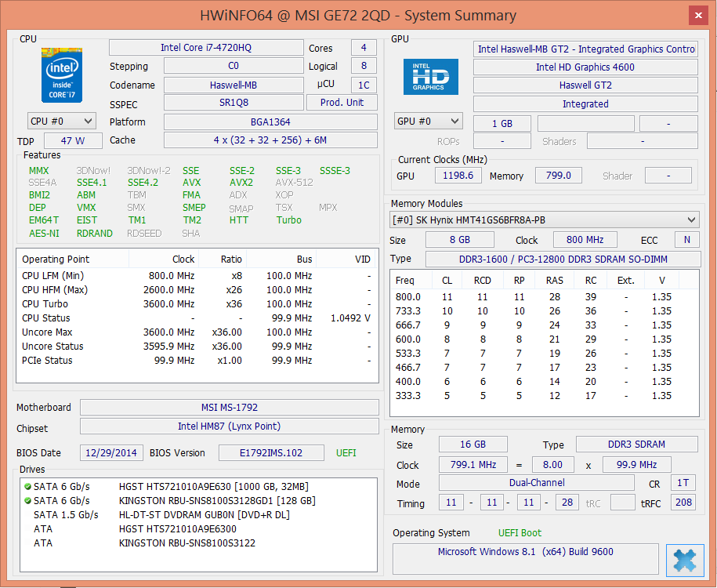Click the VID column header
The width and height of the screenshot is (717, 588).
(346, 259)
